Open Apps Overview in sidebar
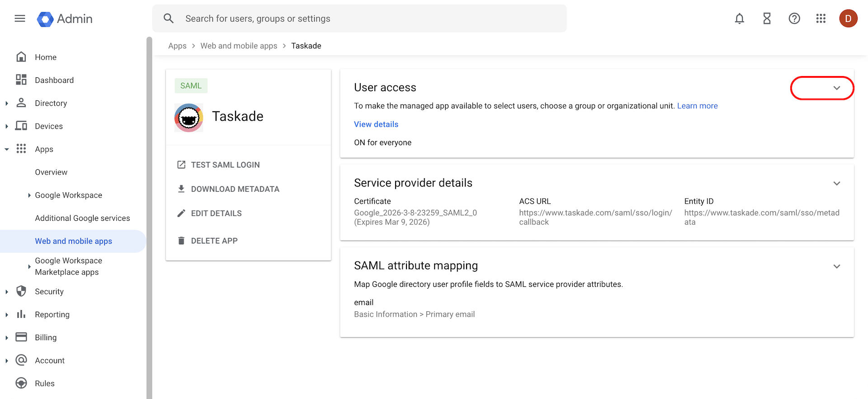This screenshot has width=868, height=399. click(x=51, y=172)
